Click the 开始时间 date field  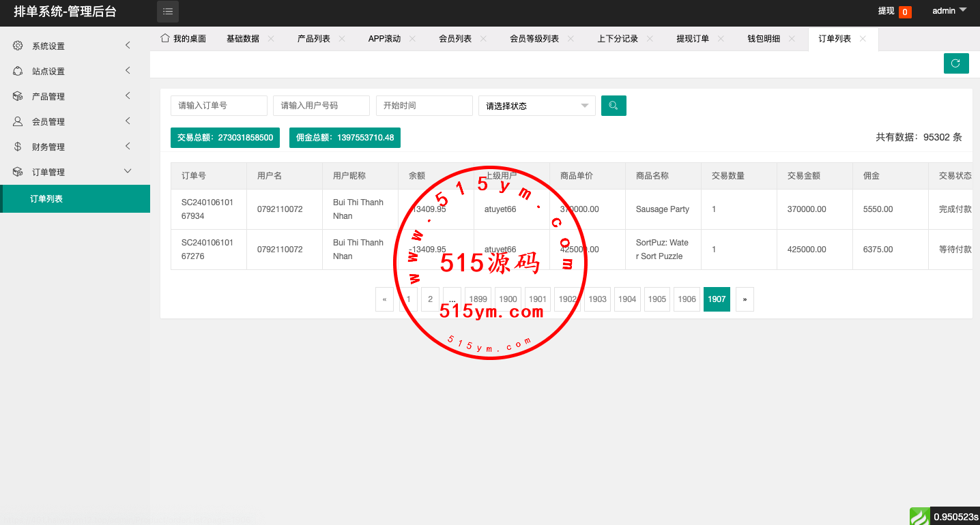click(x=424, y=106)
